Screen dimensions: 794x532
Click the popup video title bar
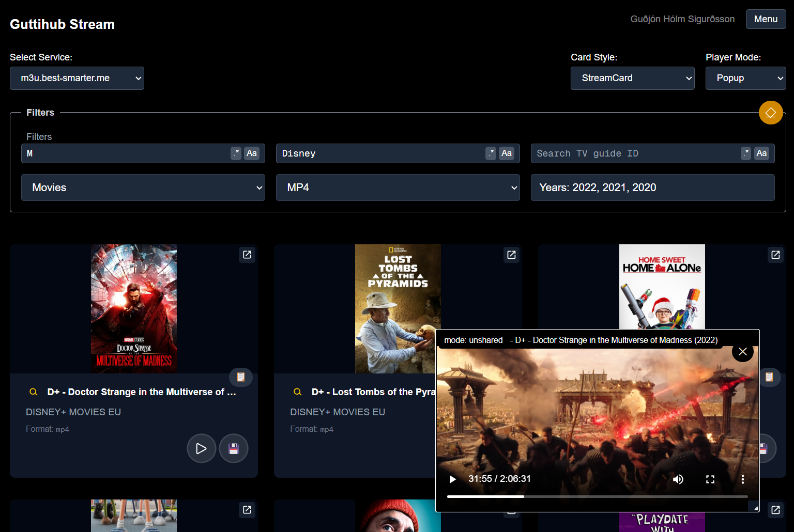coord(580,340)
